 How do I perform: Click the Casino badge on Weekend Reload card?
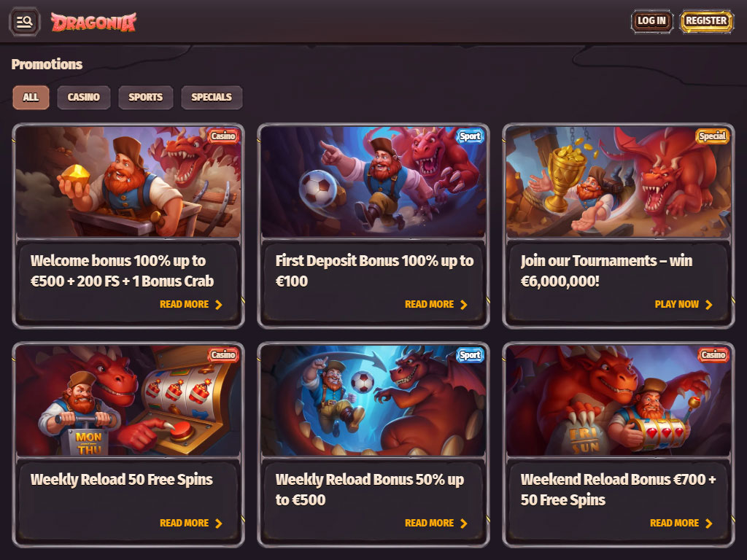713,355
